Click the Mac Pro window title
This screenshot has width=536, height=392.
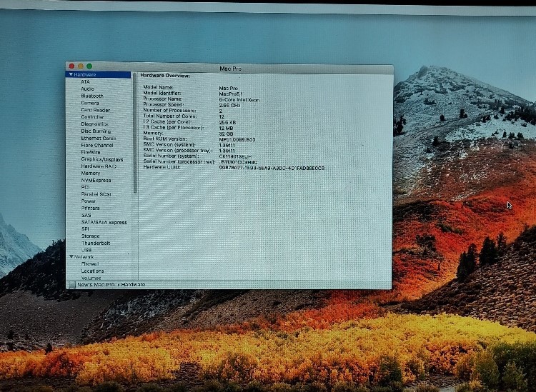230,69
